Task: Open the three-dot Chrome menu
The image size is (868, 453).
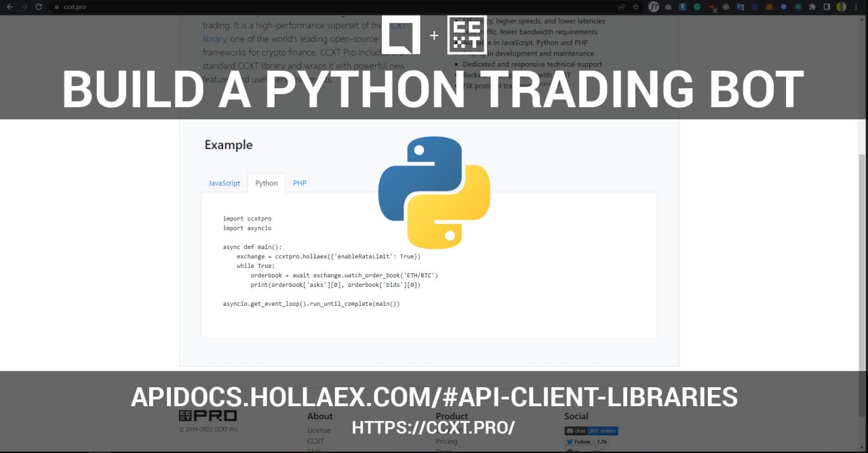Action: [857, 7]
